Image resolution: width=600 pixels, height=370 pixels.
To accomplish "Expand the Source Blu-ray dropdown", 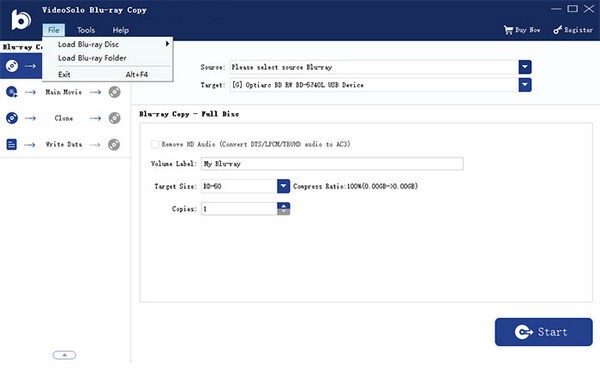I will pos(525,67).
